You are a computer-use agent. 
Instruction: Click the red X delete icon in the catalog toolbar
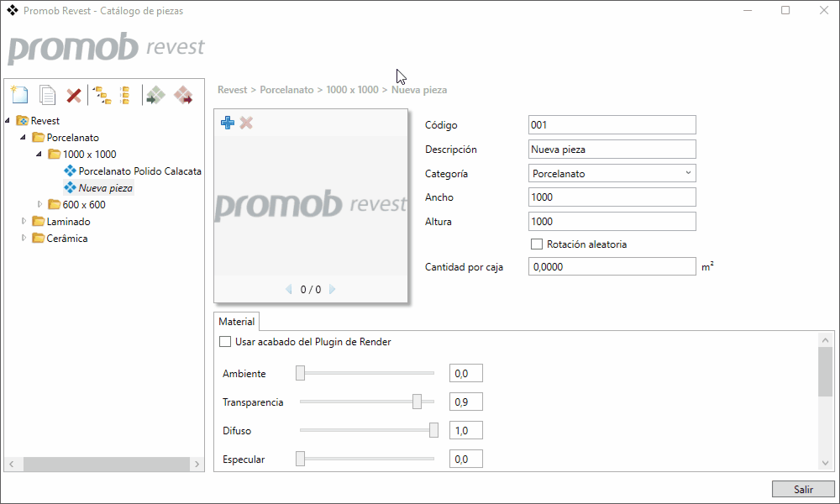[x=73, y=96]
